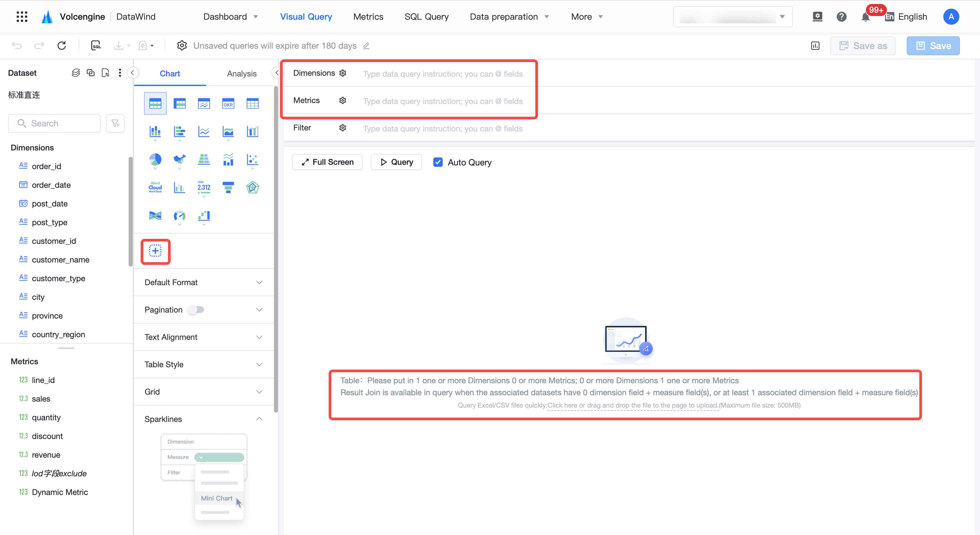Expand the Table Style section
This screenshot has width=980, height=535.
coord(204,365)
